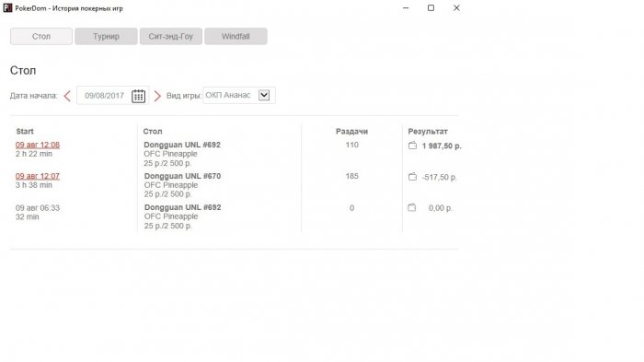Click the PokerDom app icon in title bar

click(7, 7)
